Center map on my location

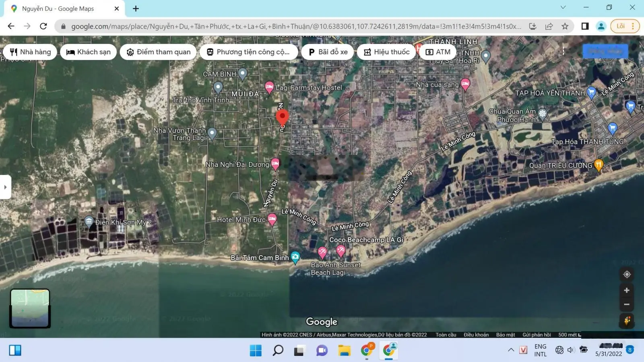(x=627, y=275)
